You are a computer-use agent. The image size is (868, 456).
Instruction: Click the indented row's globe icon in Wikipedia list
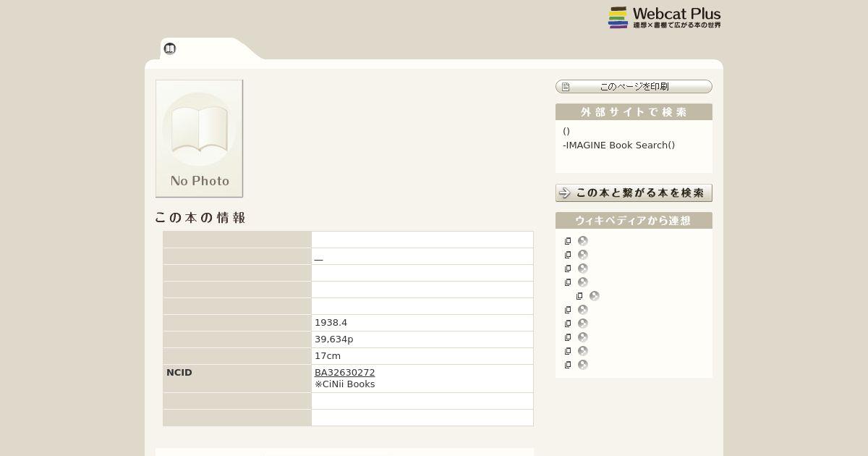(595, 296)
